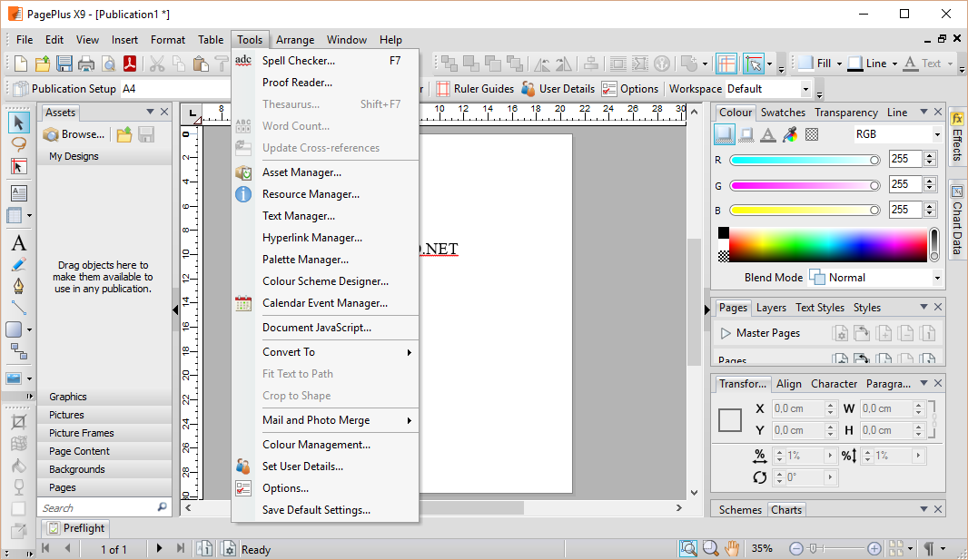Click the Options button in context toolbar
968x560 pixels.
pos(630,90)
